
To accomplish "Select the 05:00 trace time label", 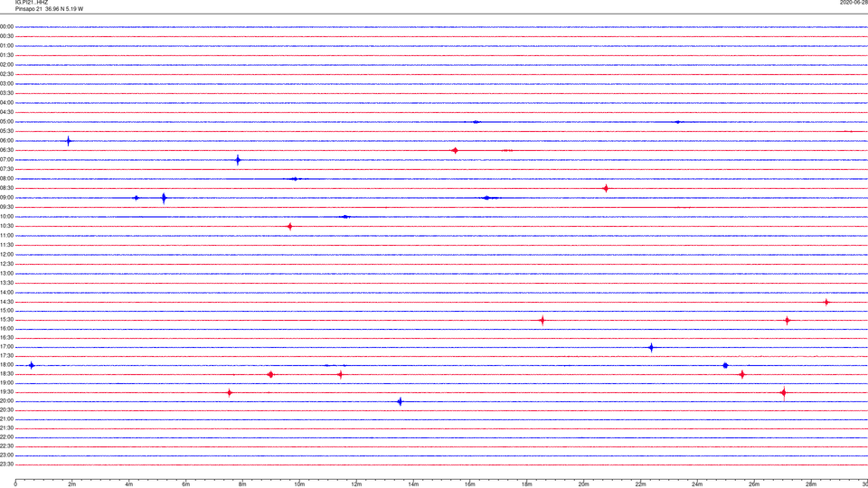I will tap(6, 122).
